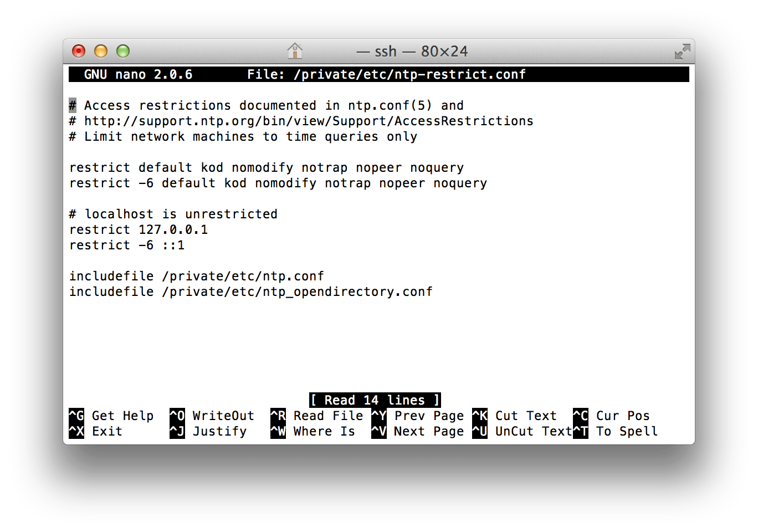Click the ^U UnCut Text shortcut
Screen dimensions: 758x532
[523, 431]
